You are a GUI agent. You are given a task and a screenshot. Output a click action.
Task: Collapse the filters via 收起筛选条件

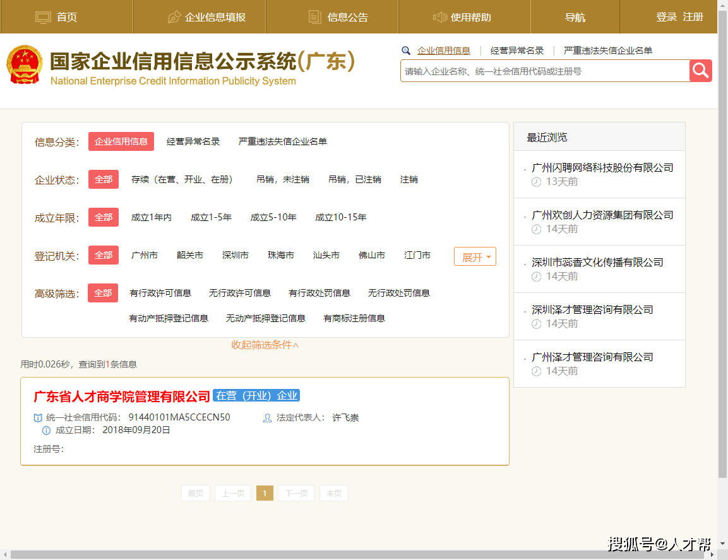pos(265,345)
